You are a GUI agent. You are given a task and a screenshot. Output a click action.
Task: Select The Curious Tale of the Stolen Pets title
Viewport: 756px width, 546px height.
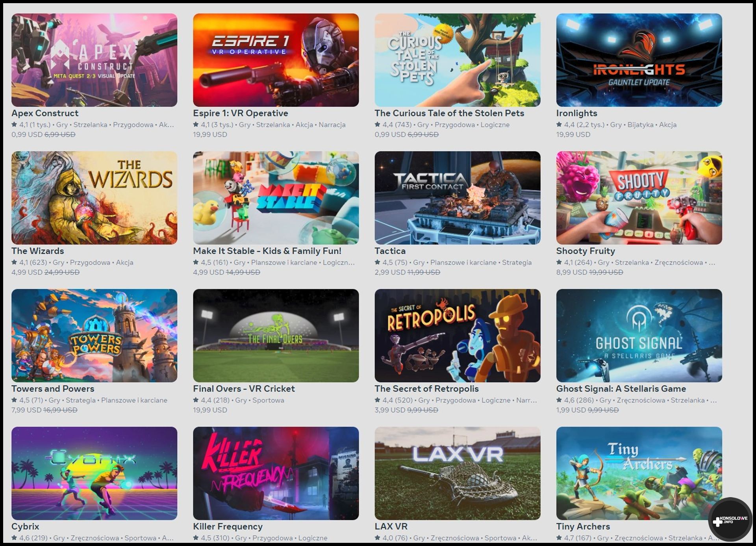point(449,113)
